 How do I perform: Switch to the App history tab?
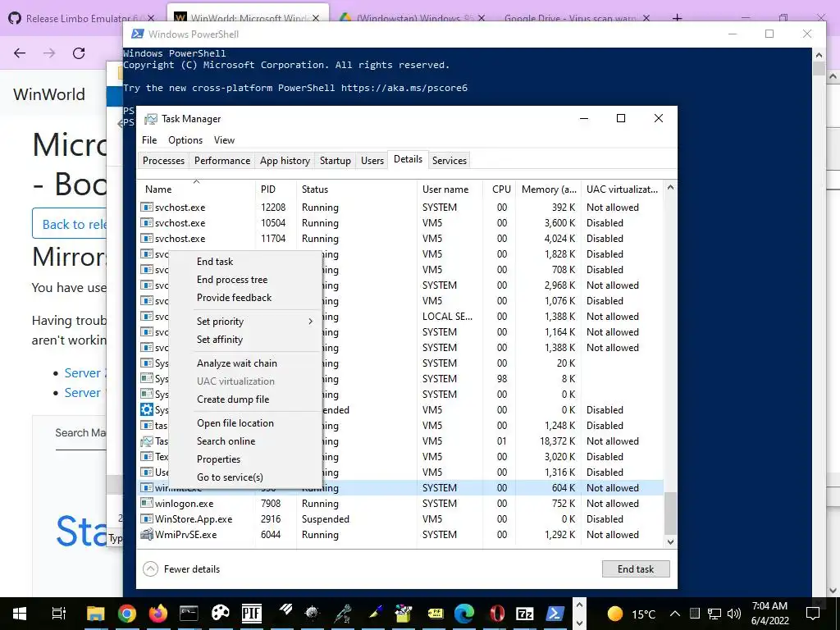(285, 161)
